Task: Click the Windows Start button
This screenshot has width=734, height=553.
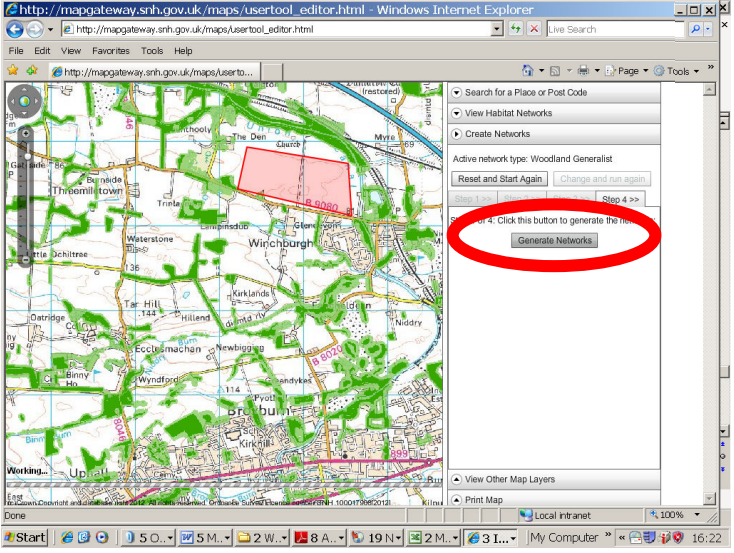Action: tap(26, 538)
